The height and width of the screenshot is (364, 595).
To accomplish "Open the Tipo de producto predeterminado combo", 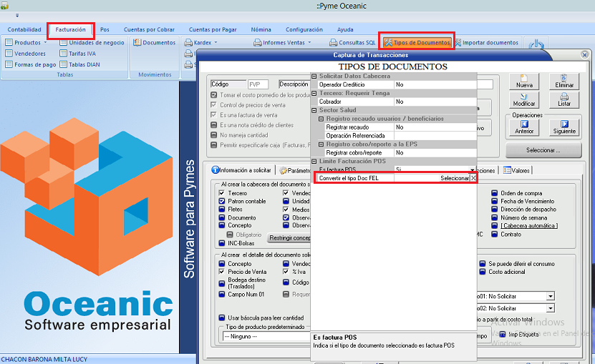I will click(x=265, y=336).
